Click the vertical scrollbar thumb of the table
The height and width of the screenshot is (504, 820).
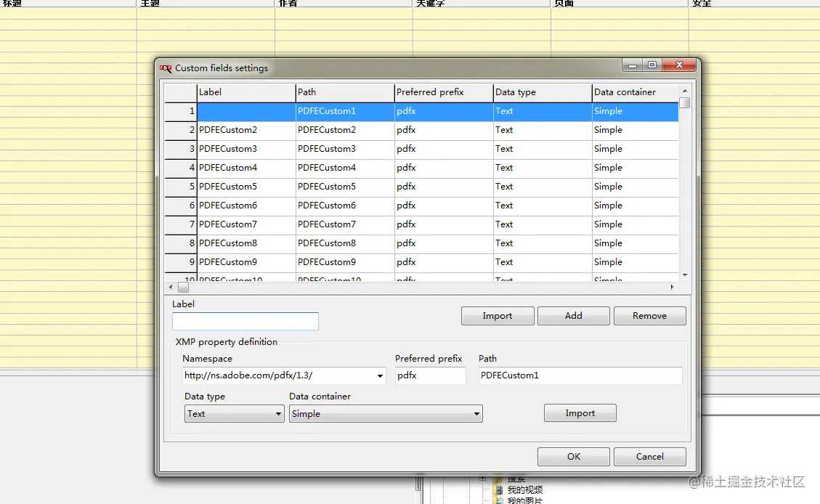click(x=685, y=102)
